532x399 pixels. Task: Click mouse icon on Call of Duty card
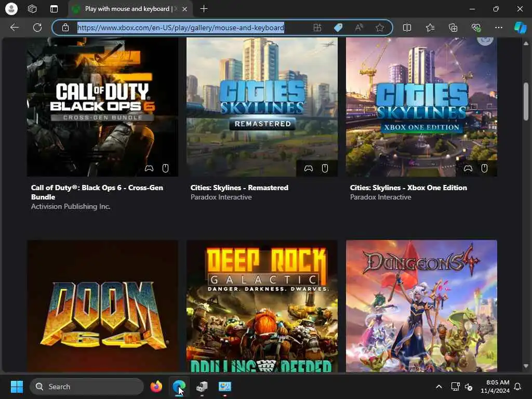tap(165, 168)
